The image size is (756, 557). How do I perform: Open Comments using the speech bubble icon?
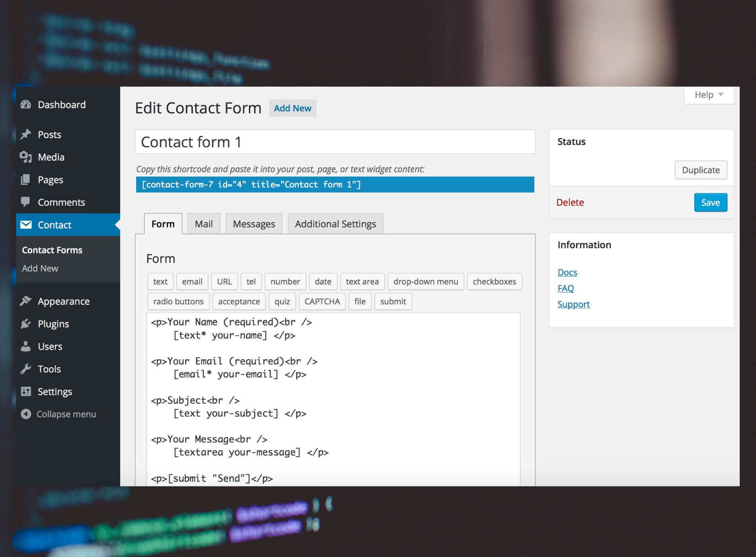25,202
